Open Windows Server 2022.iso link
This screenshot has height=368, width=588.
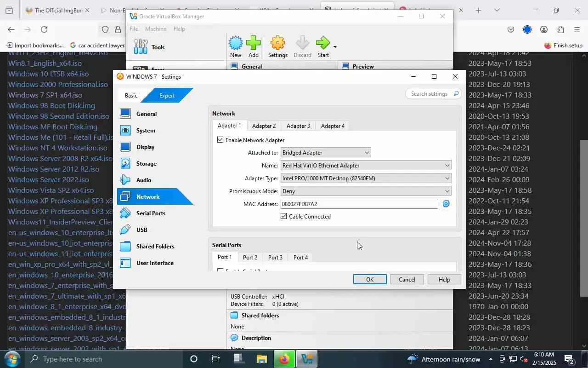click(49, 180)
